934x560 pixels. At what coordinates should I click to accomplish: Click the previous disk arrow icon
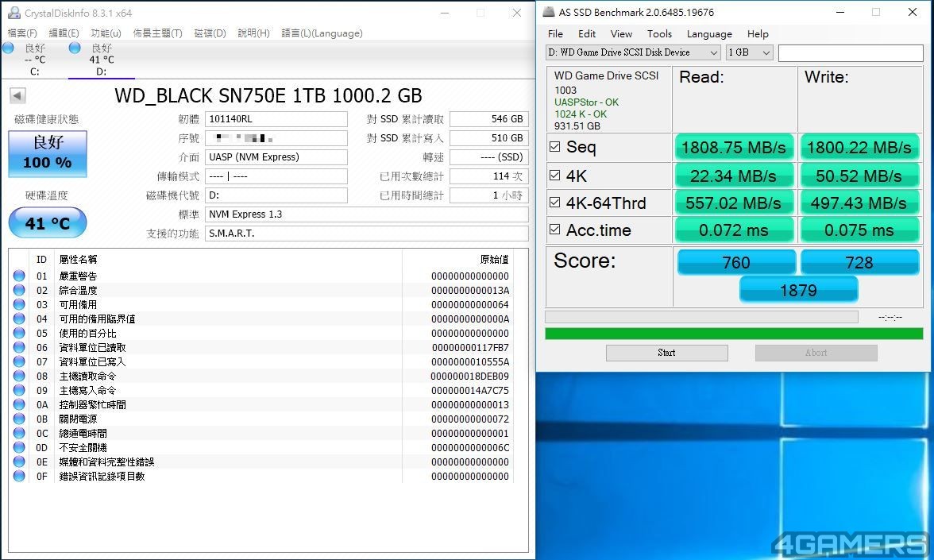tap(17, 95)
